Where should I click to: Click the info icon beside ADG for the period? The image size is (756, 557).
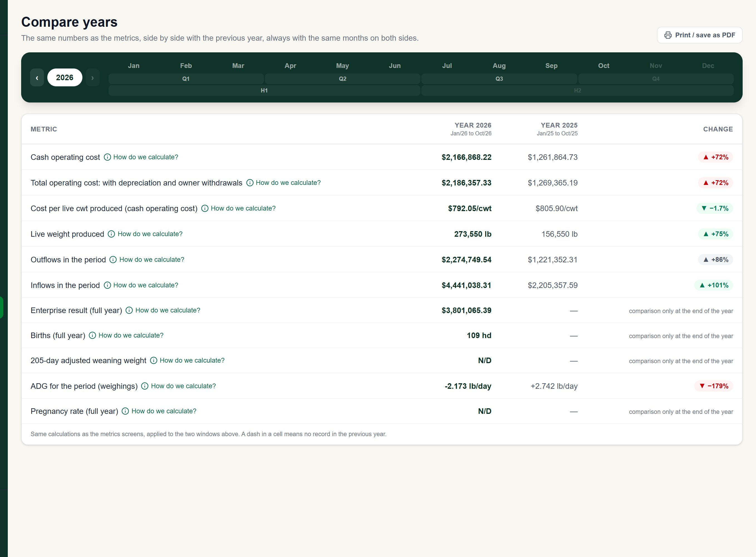click(144, 386)
